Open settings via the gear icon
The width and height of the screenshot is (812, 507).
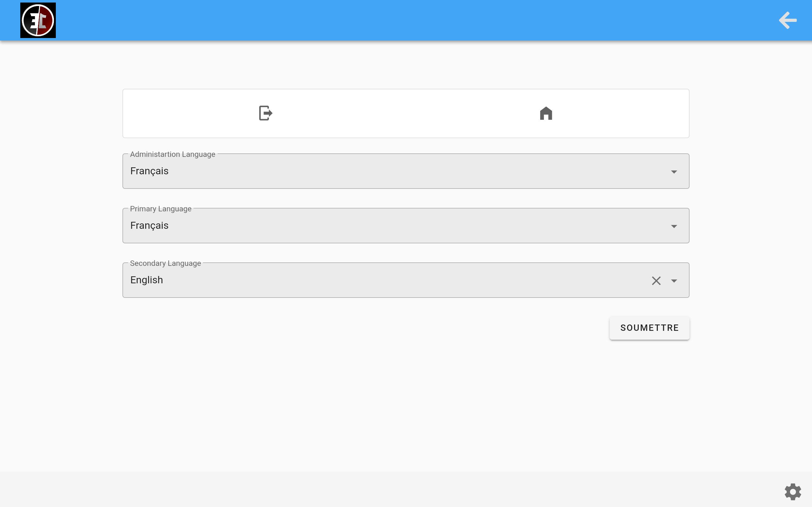793,491
